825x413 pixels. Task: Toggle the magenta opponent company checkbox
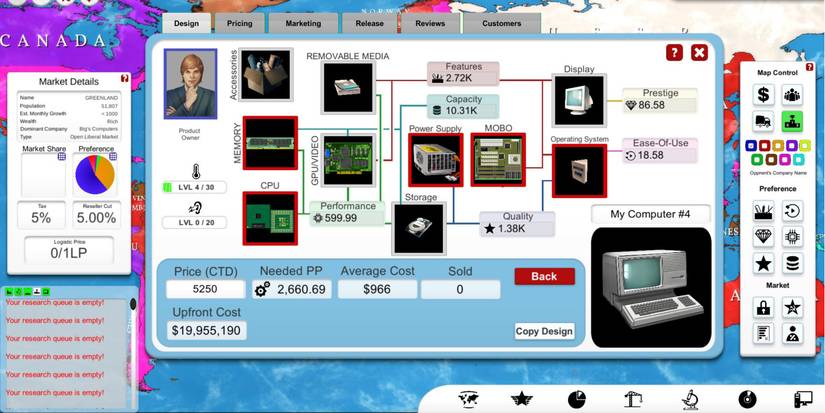[x=784, y=159]
